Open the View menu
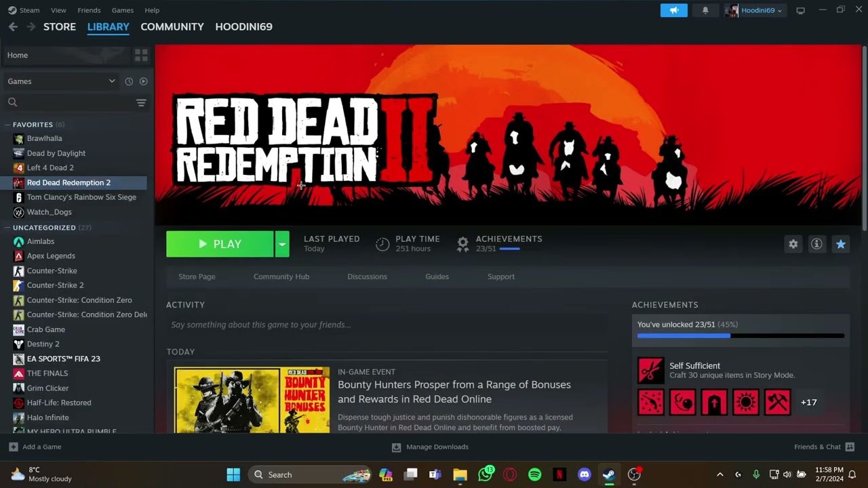868x488 pixels. click(x=58, y=10)
